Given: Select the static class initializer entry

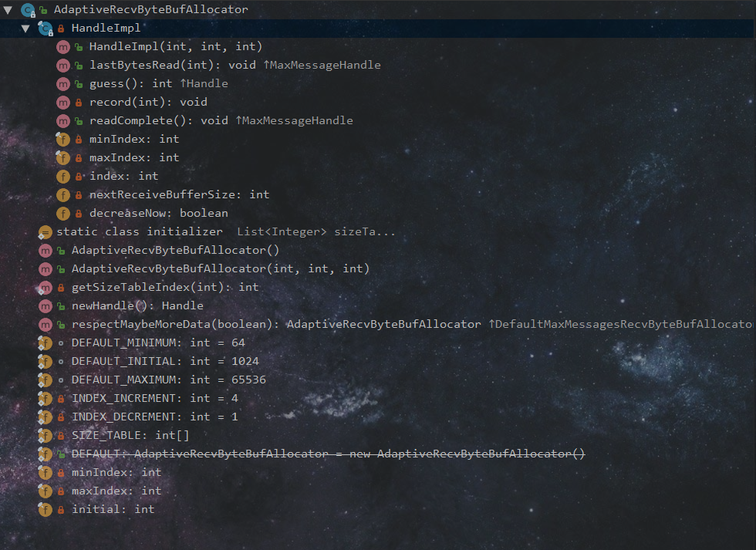Looking at the screenshot, I should point(226,232).
